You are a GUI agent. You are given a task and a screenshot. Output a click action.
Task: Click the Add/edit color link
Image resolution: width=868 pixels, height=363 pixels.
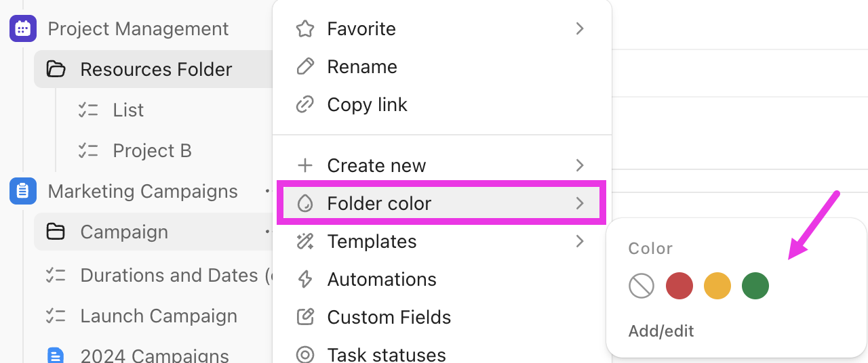pos(661,331)
